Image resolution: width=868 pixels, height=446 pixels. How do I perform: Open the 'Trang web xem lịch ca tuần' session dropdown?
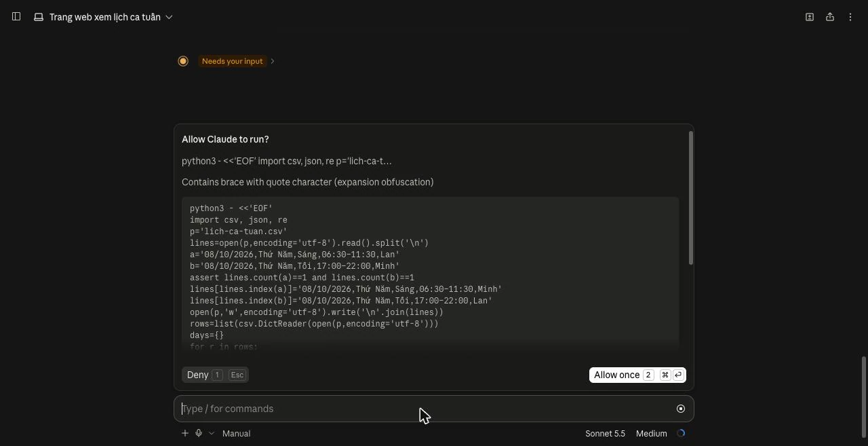[104, 17]
